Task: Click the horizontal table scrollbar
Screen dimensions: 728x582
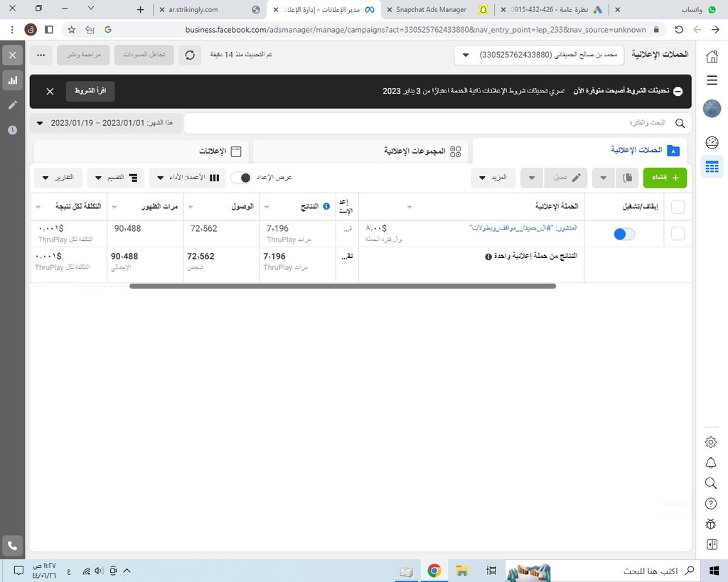Action: coord(343,286)
